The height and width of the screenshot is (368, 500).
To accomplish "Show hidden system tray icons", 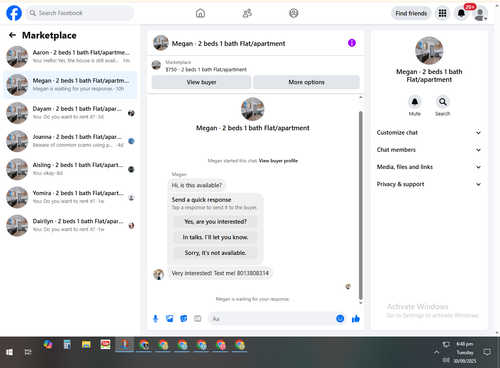I will (x=436, y=352).
